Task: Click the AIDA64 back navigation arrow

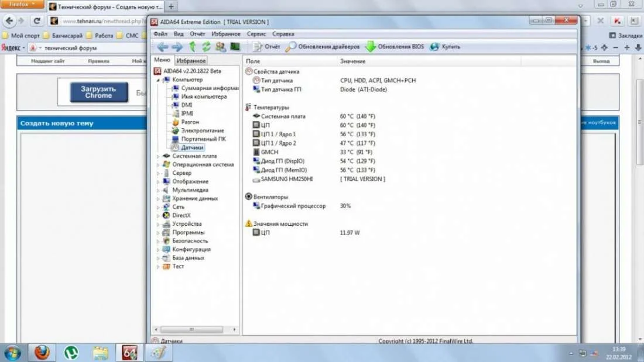Action: [x=162, y=47]
